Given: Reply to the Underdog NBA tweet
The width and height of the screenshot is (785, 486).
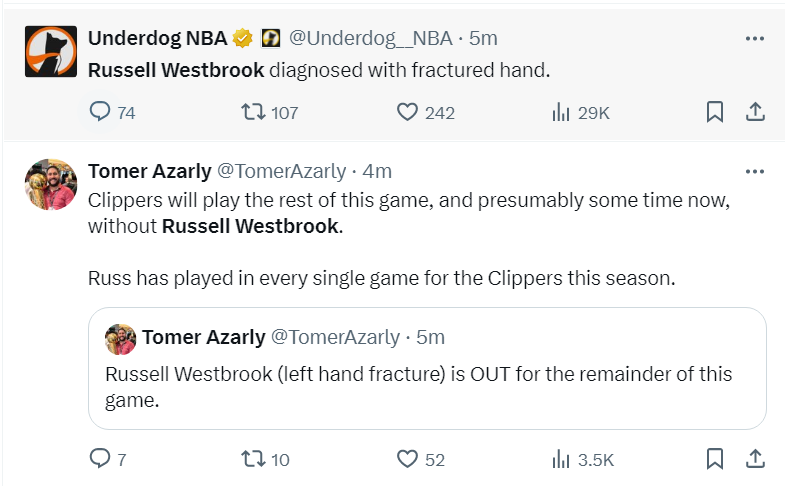Looking at the screenshot, I should click(100, 113).
